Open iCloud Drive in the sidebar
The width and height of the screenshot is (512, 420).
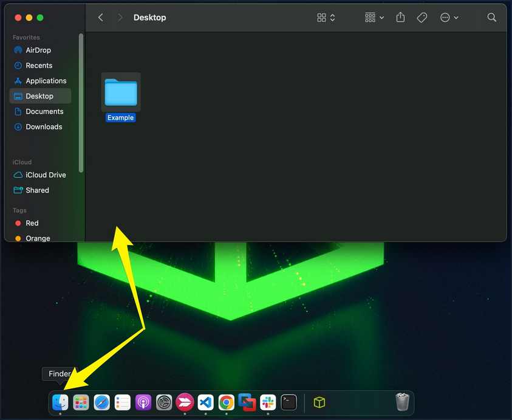coord(43,174)
